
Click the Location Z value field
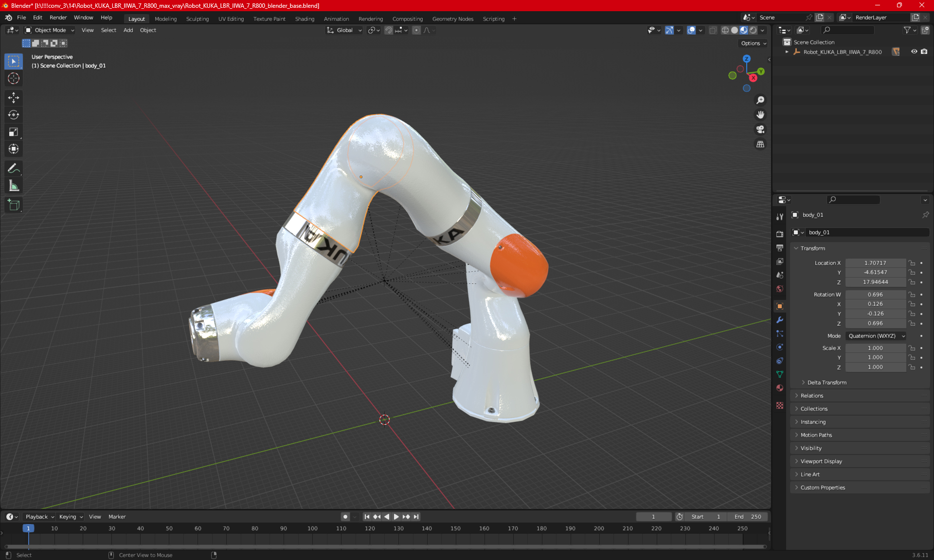875,282
